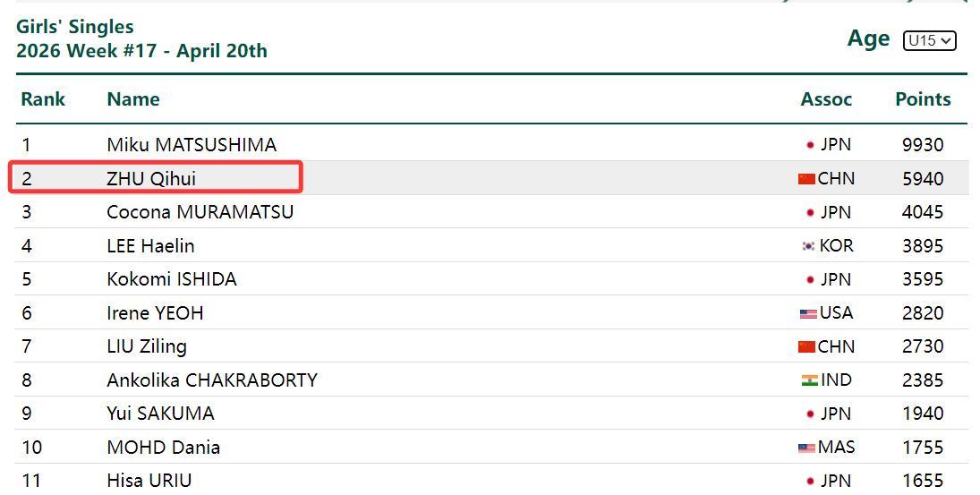The height and width of the screenshot is (495, 980).
Task: Select Hisa URIU name link
Action: [x=149, y=481]
